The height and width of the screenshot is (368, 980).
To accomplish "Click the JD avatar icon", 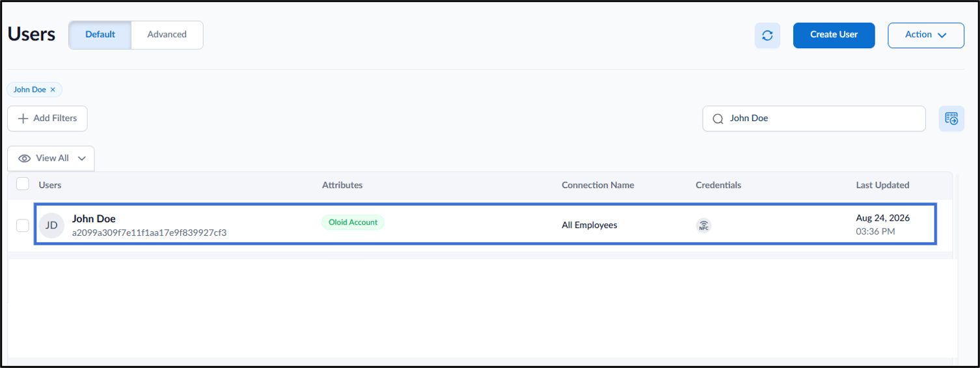I will pyautogui.click(x=51, y=225).
